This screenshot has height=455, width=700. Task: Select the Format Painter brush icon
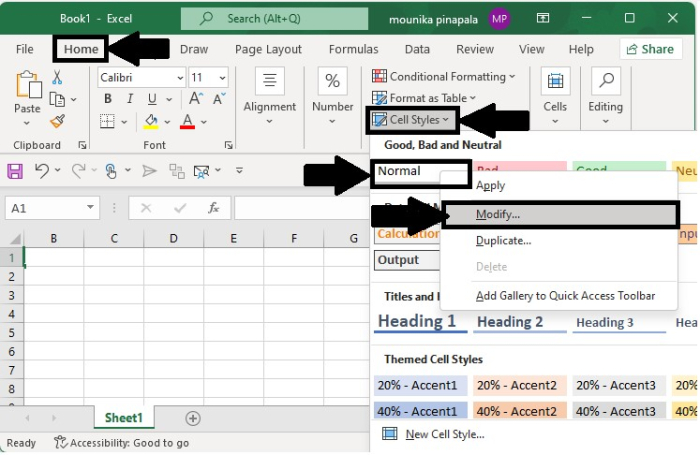(58, 121)
